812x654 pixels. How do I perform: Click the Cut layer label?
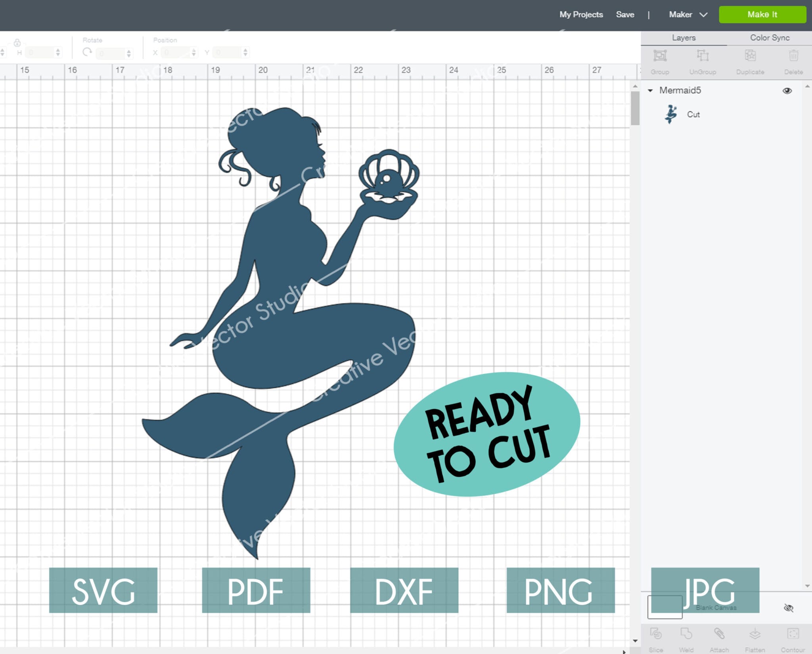693,115
